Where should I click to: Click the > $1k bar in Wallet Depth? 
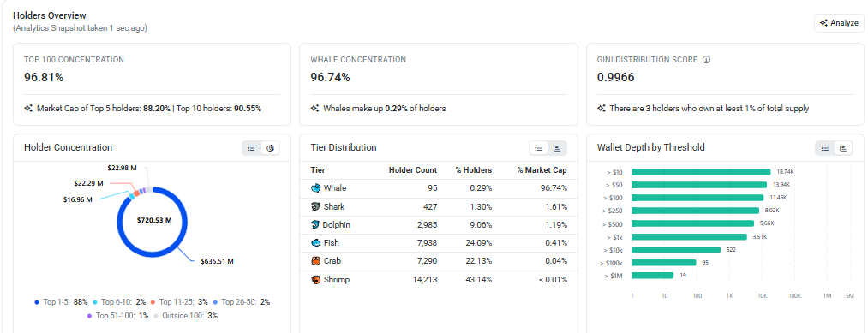[689, 237]
